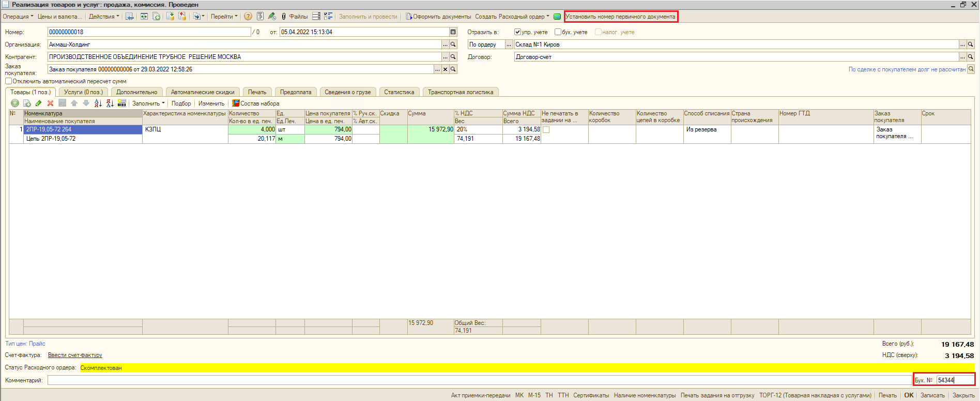Open the Операция dropdown menu

click(x=18, y=17)
